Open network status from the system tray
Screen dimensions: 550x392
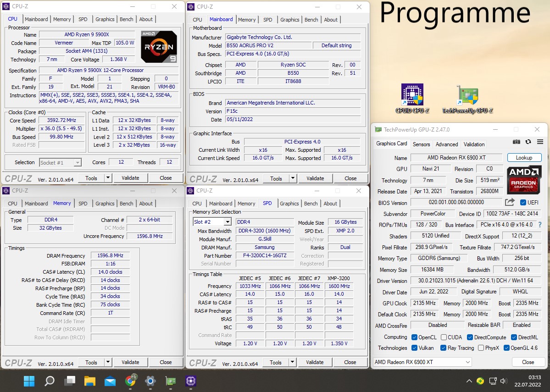click(493, 381)
